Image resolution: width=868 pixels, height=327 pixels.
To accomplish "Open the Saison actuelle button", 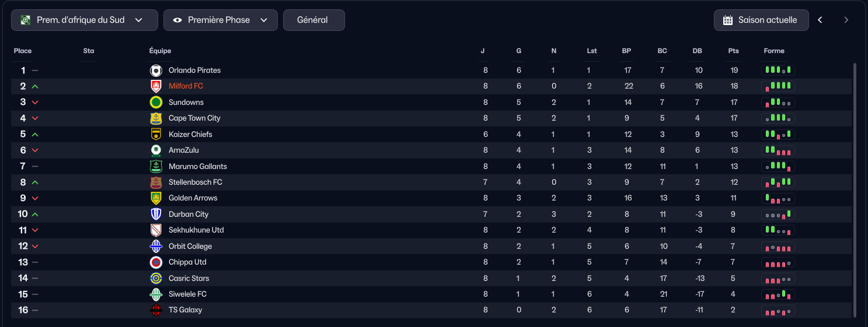I will pyautogui.click(x=761, y=20).
